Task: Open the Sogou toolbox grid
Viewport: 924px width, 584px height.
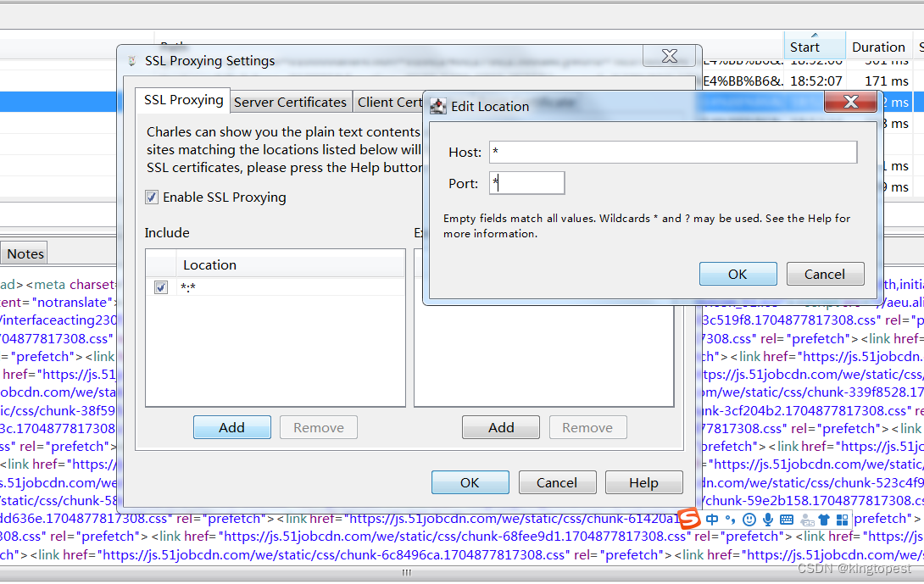Action: [842, 520]
